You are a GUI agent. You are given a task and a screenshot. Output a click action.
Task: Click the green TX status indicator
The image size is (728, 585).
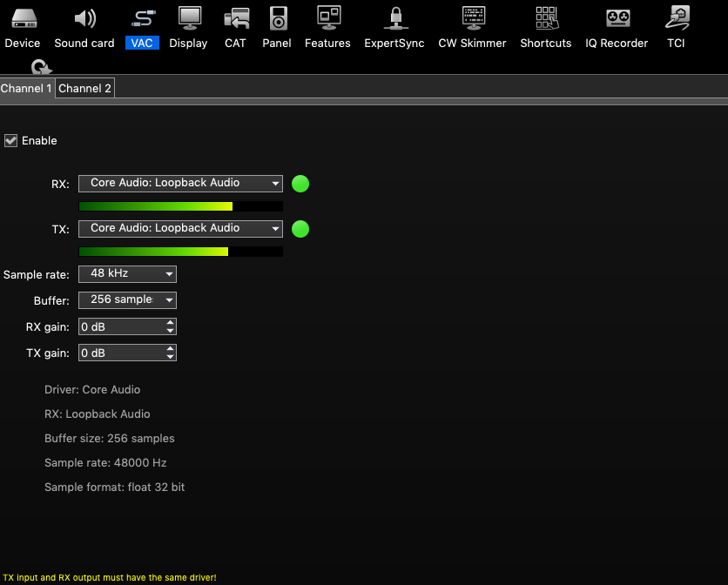point(300,229)
